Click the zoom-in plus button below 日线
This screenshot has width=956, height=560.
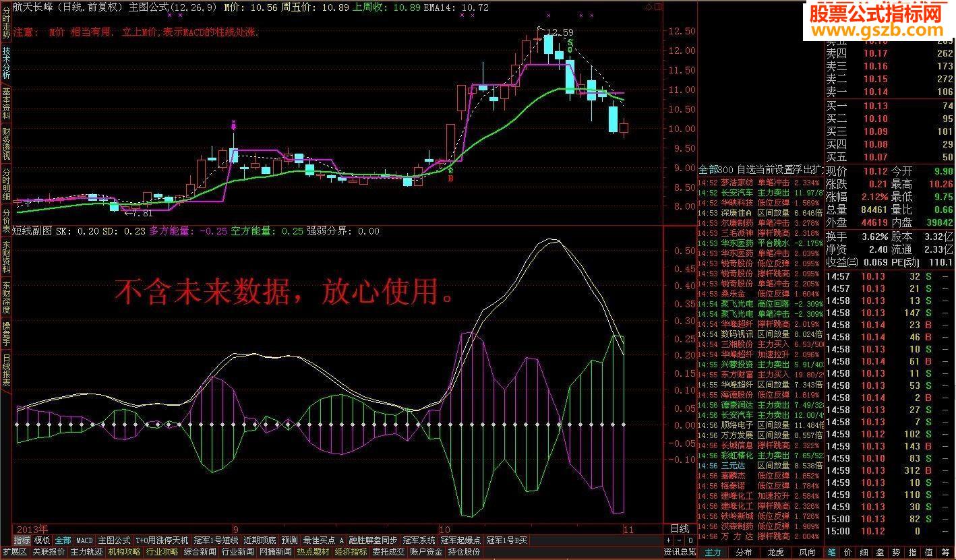(x=668, y=540)
